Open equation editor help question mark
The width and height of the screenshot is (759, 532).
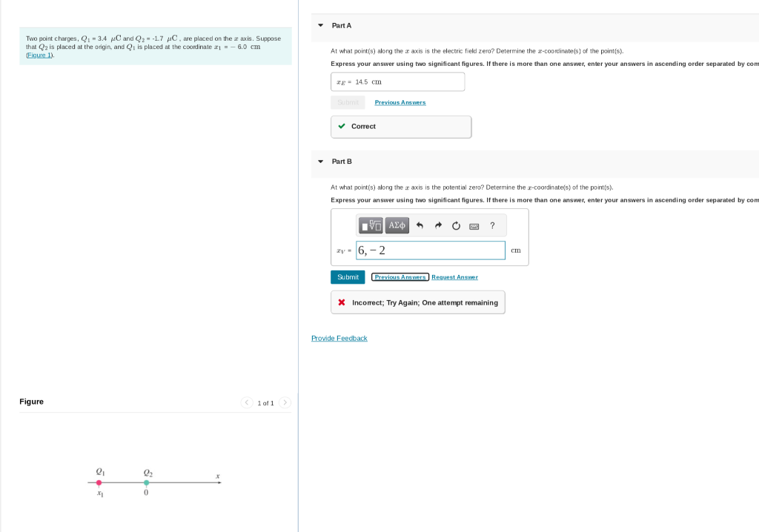coord(492,225)
